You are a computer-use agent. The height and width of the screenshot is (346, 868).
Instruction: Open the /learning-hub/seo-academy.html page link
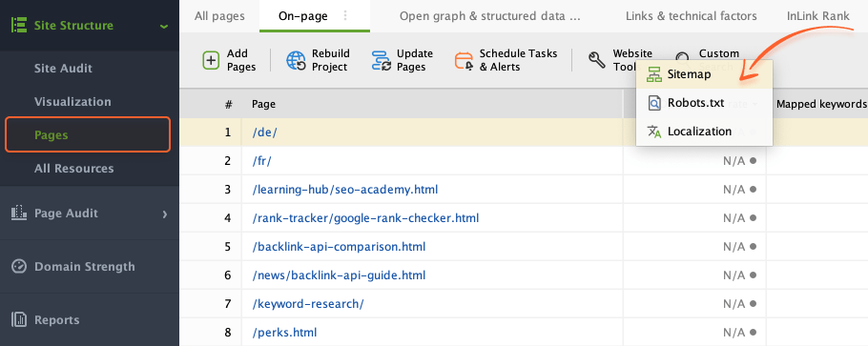[344, 190]
